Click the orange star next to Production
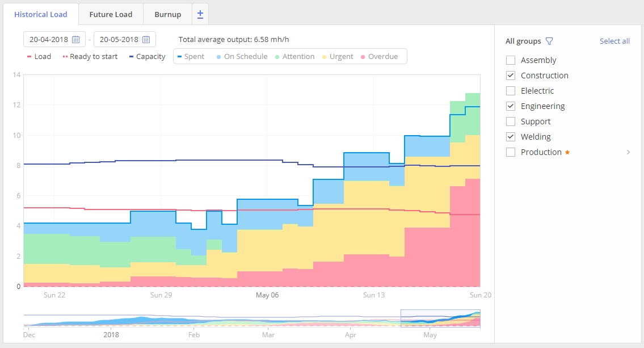644x348 pixels. coord(567,152)
